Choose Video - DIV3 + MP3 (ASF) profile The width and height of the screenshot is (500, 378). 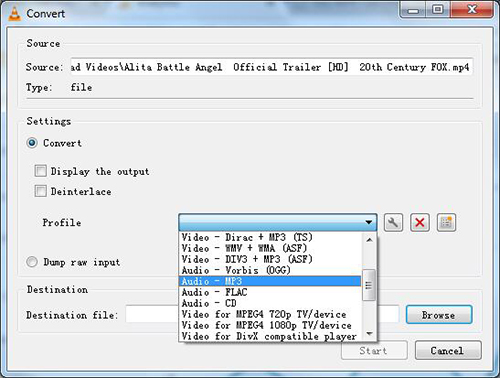(x=270, y=259)
